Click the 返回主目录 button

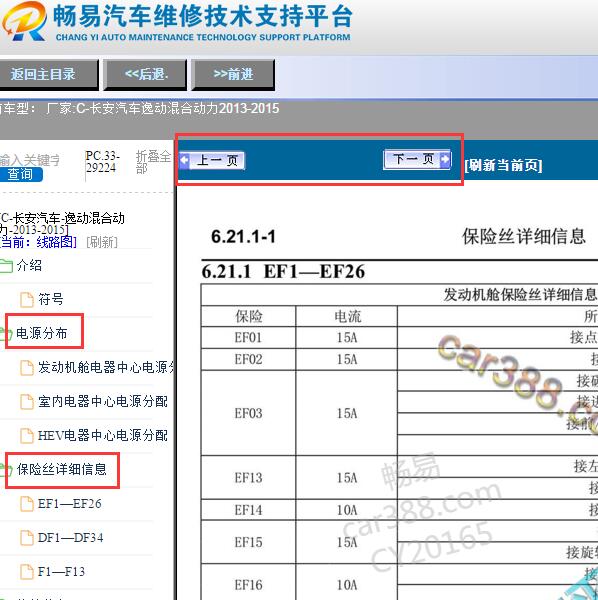48,74
